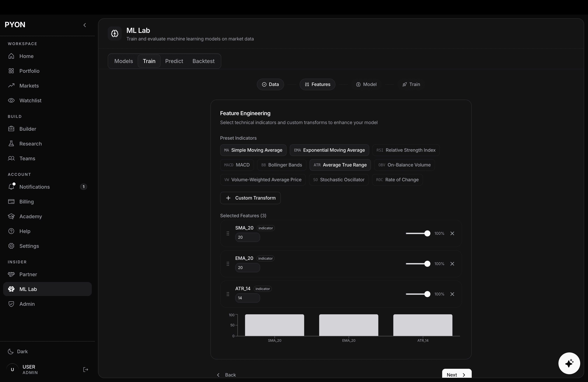Select the Train tab
588x382 pixels.
149,61
